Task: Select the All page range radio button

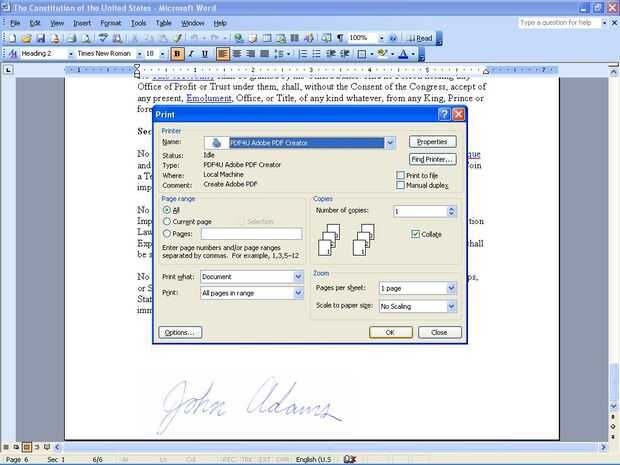Action: coord(167,210)
